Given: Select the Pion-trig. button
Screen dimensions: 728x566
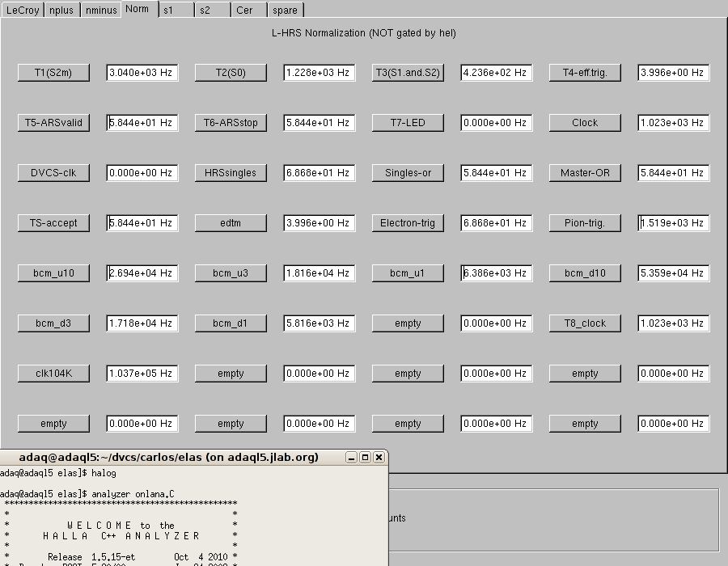Looking at the screenshot, I should (585, 223).
